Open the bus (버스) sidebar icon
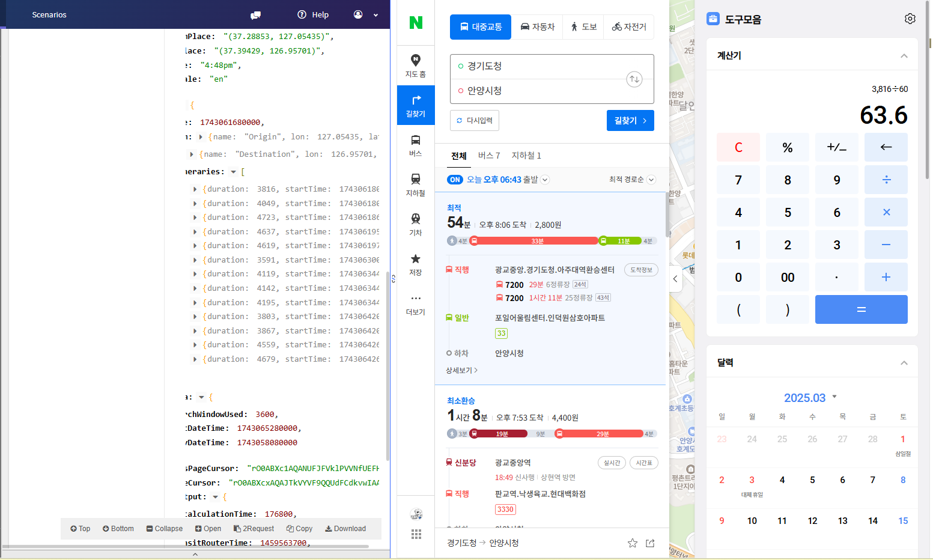 [415, 145]
